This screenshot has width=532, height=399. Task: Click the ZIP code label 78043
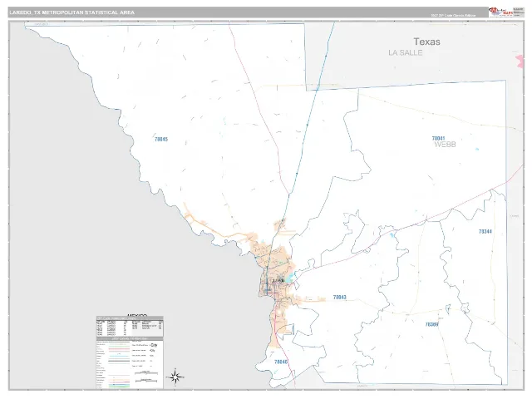340,298
